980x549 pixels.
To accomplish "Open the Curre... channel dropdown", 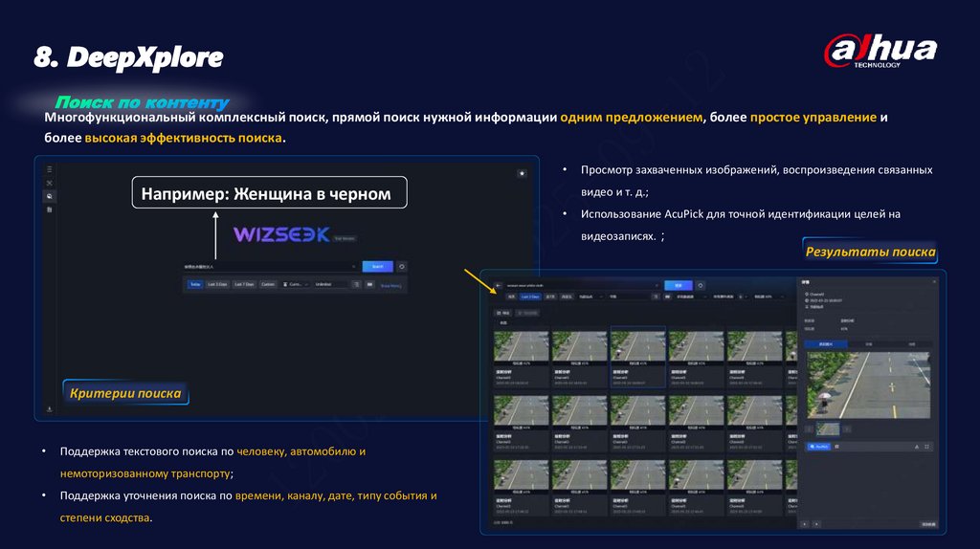I will tap(296, 284).
